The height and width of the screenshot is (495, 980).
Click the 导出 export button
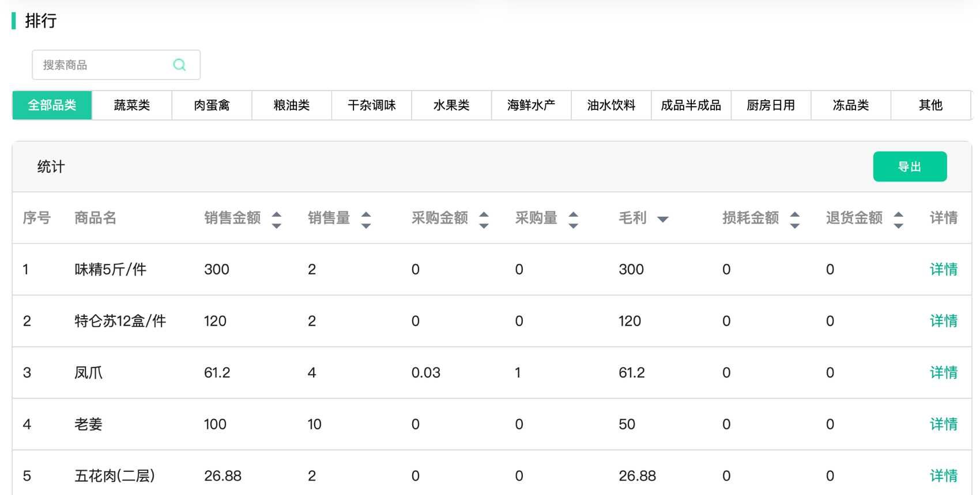(910, 167)
